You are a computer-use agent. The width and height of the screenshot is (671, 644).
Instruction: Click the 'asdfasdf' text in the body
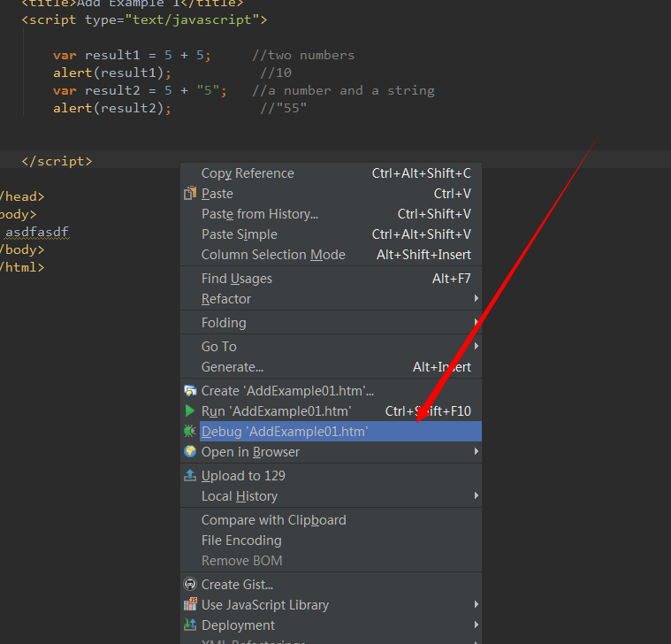point(37,232)
